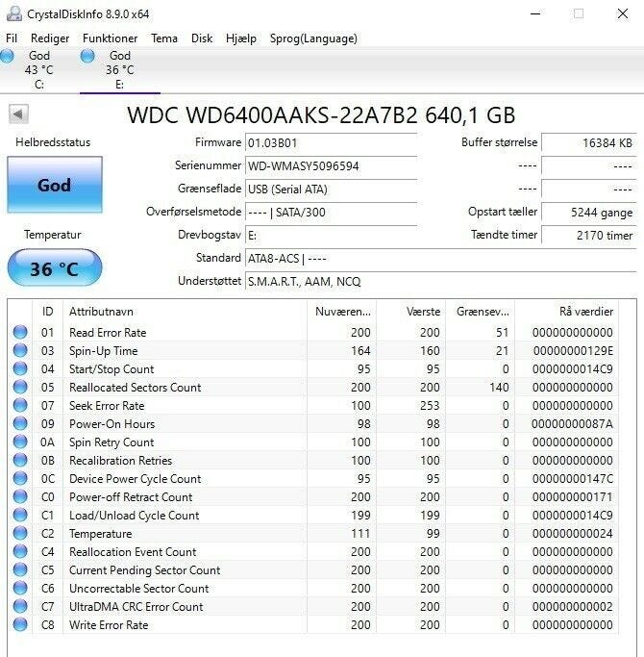Screen dimensions: 644x657
Task: Select the Write Error Rate attribute name
Action: point(109,625)
